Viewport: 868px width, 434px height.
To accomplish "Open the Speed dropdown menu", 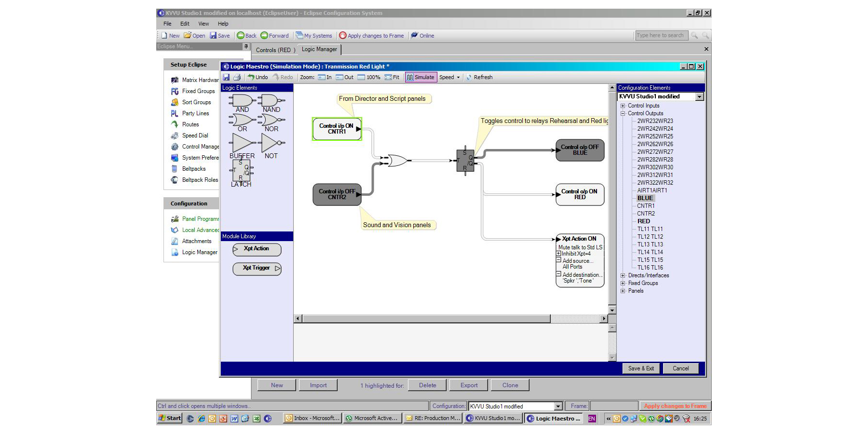I will click(449, 77).
